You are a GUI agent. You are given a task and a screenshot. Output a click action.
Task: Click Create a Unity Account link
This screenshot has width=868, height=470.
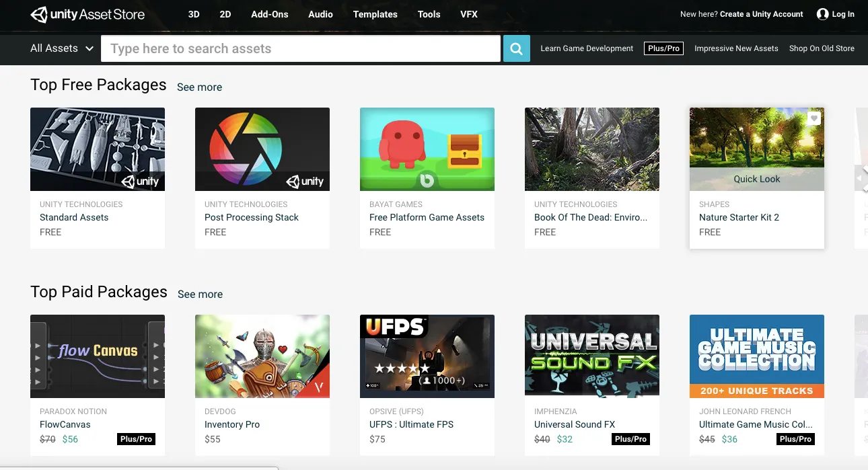(x=762, y=14)
